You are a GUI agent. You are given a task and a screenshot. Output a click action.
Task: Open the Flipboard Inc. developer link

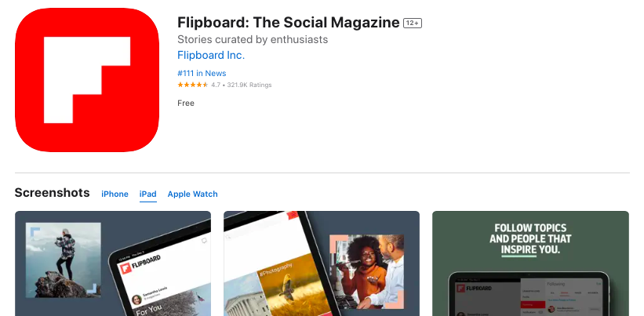click(211, 56)
